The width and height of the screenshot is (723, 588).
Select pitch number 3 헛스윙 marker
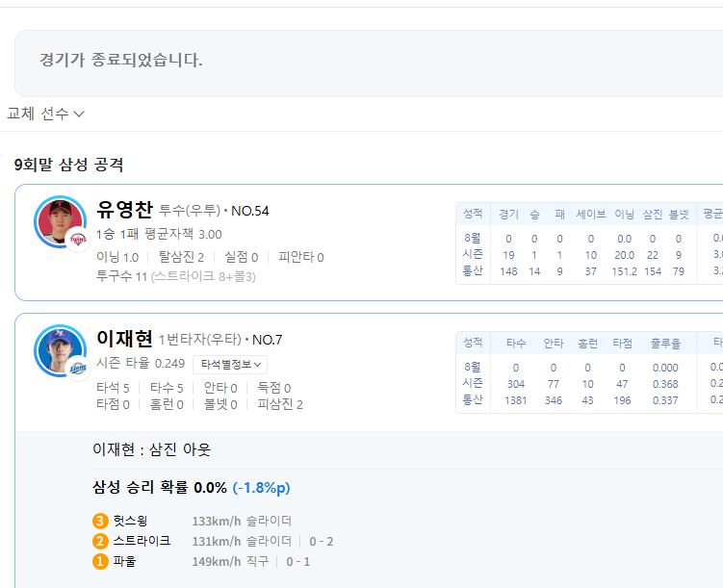100,521
